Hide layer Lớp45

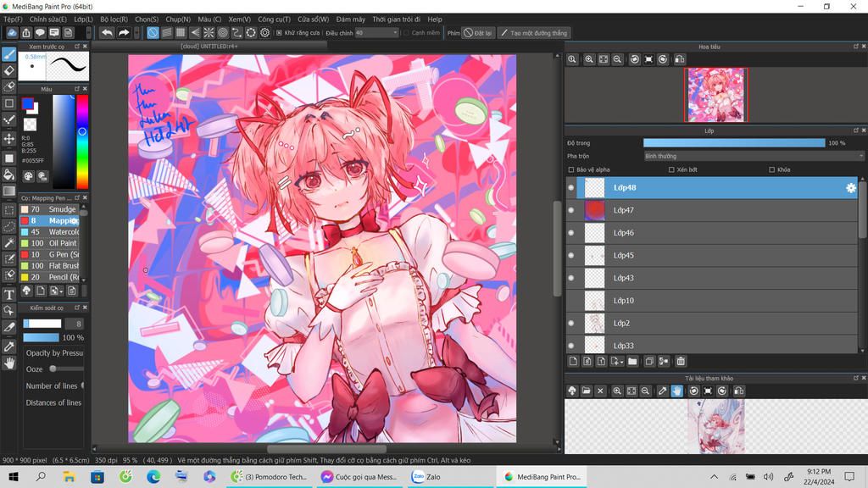click(x=571, y=256)
